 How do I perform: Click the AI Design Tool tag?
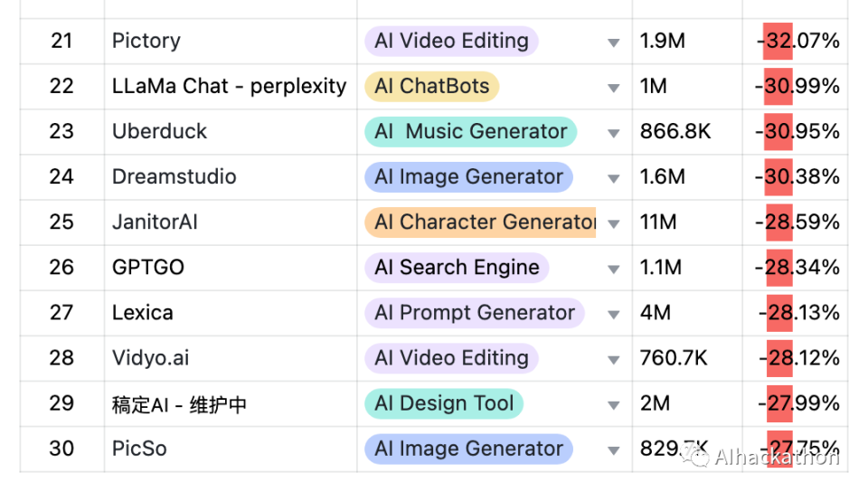(x=444, y=403)
